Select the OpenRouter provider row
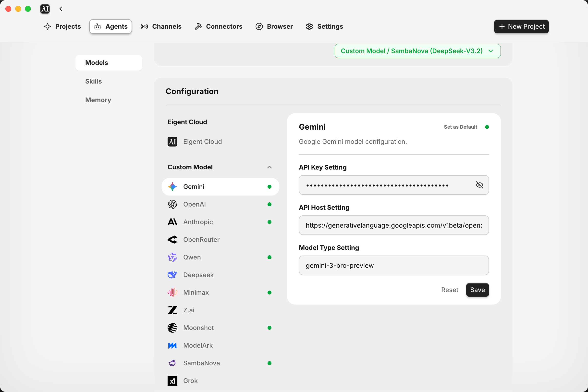Image resolution: width=588 pixels, height=392 pixels. [220, 240]
